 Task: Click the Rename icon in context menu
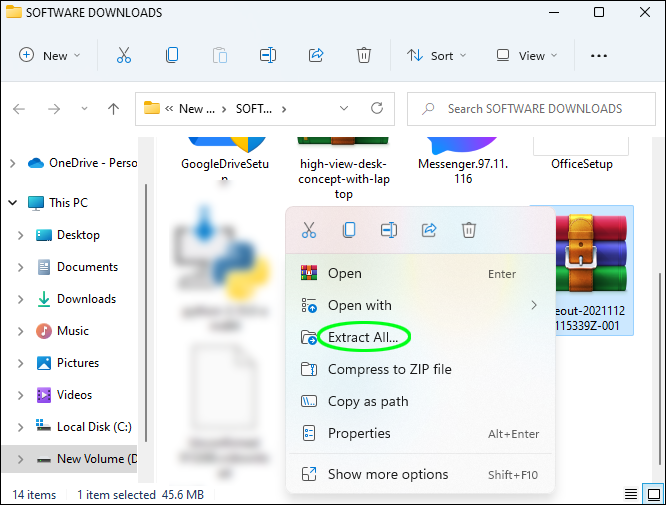[389, 230]
